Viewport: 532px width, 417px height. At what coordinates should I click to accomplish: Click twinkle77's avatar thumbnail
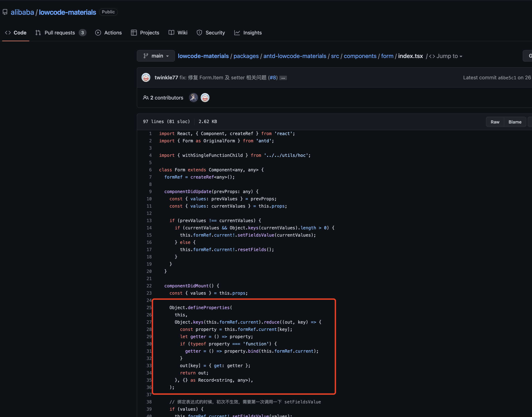tap(146, 77)
